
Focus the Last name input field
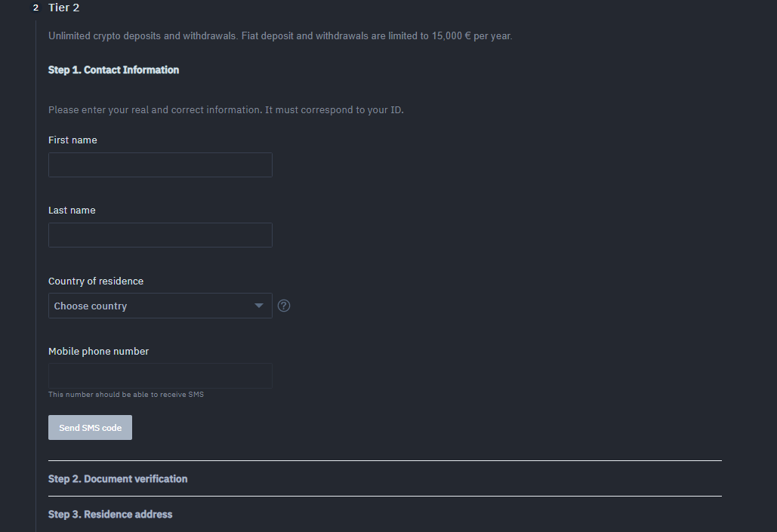point(160,235)
